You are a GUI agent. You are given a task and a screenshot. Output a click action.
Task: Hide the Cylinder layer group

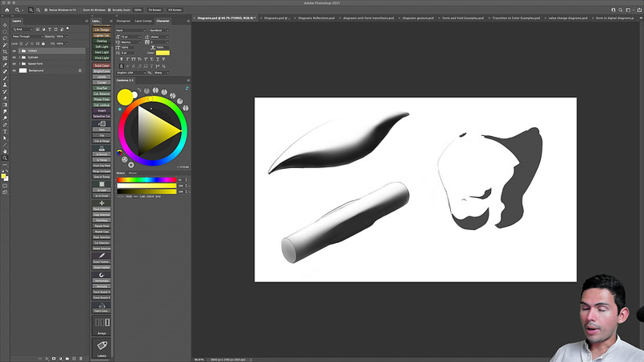[x=14, y=57]
